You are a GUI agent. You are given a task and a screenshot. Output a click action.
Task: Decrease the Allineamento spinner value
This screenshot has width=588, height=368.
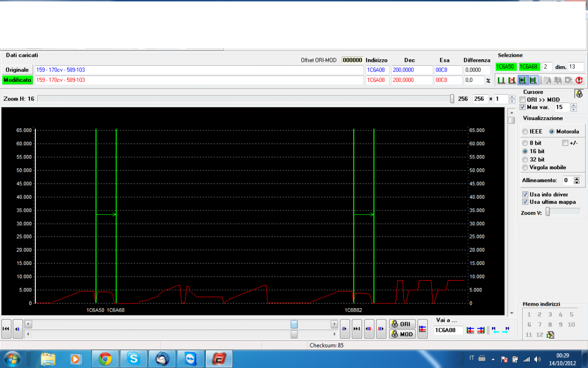tap(577, 183)
